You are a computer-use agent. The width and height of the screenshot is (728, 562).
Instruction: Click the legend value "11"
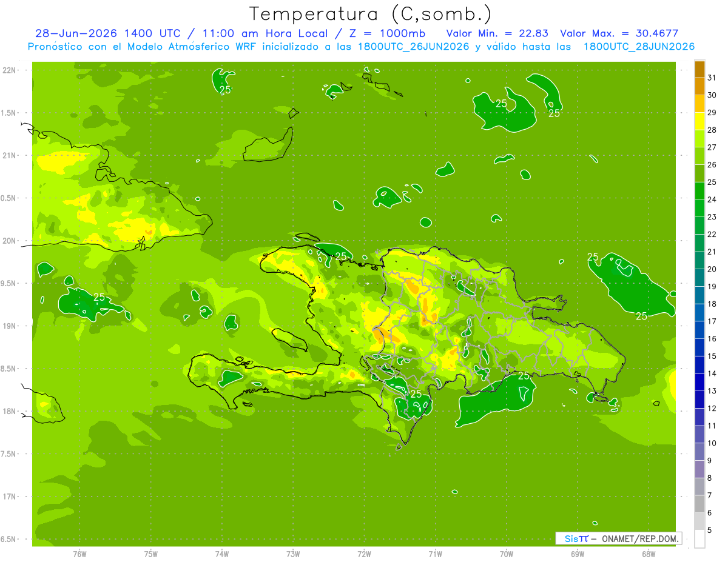click(x=712, y=426)
